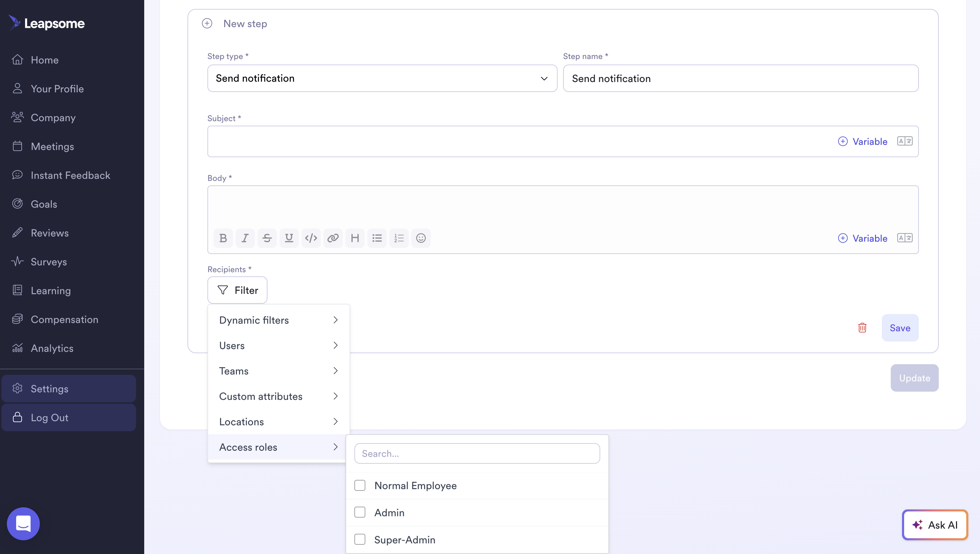Open emoji picker in Body editor
The height and width of the screenshot is (554, 980).
click(421, 238)
